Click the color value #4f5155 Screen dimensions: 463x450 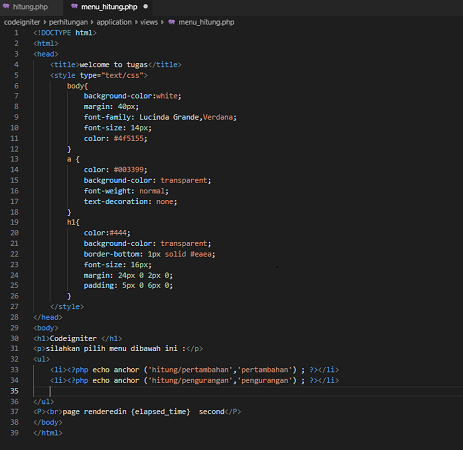pyautogui.click(x=130, y=138)
